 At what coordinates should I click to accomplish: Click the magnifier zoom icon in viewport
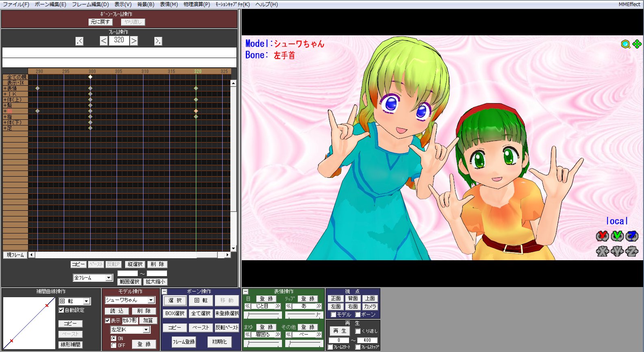click(x=625, y=44)
